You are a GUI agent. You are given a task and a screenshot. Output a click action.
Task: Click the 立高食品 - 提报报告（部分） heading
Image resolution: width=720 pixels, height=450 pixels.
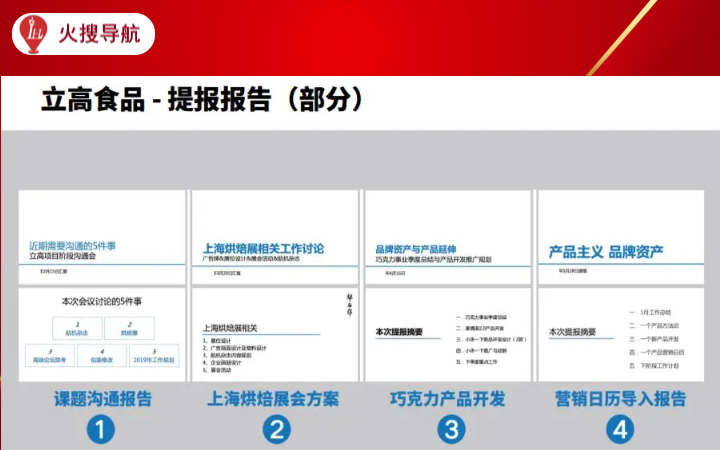click(202, 99)
